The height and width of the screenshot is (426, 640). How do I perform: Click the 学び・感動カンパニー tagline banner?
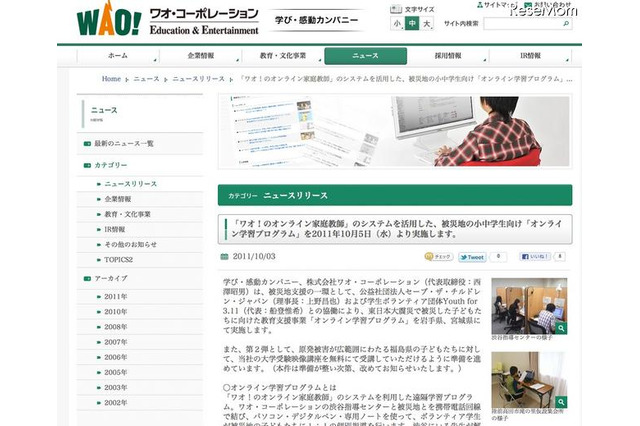pos(316,20)
